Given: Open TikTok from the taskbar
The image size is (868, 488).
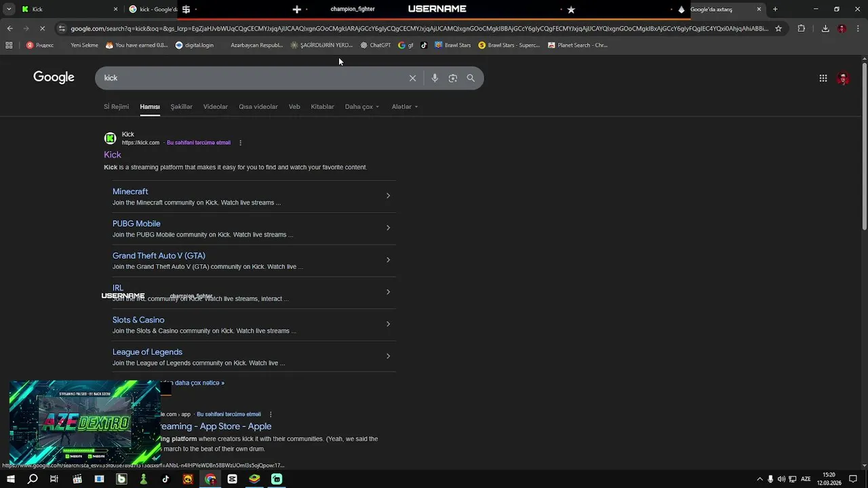Looking at the screenshot, I should 165,479.
